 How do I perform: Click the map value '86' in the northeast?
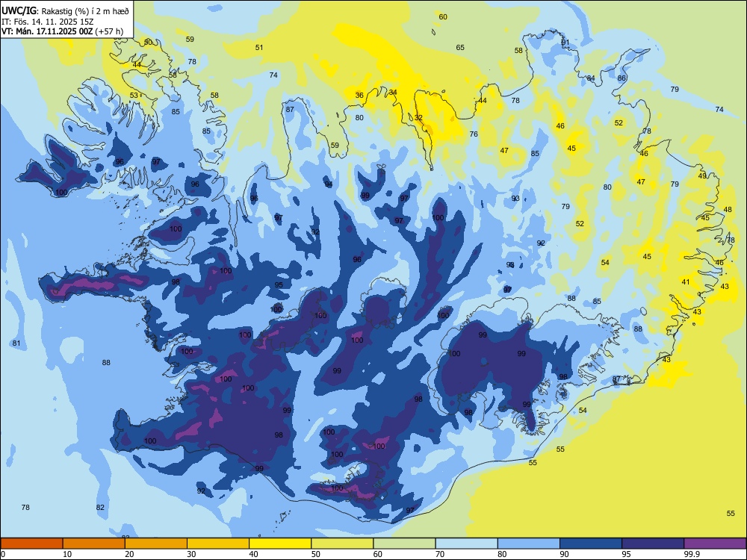tap(622, 78)
